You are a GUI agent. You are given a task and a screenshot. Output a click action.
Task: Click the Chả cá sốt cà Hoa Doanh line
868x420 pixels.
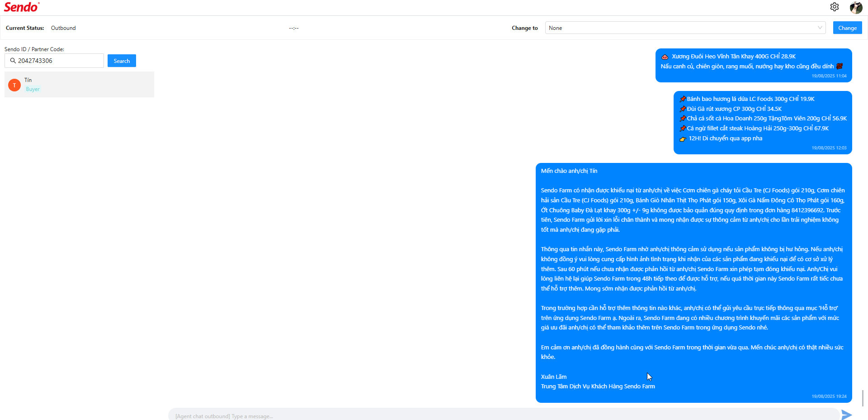[763, 119]
